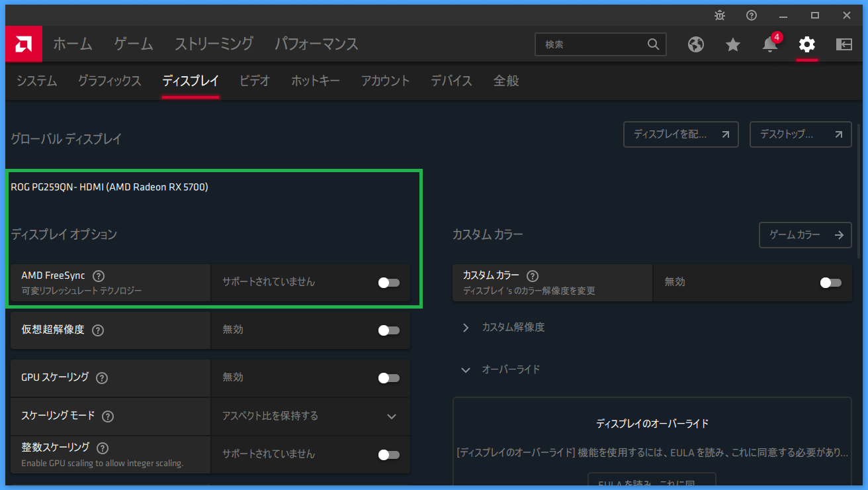Click the ROG PG259QN- HDMI display name
868x490 pixels.
(110, 187)
